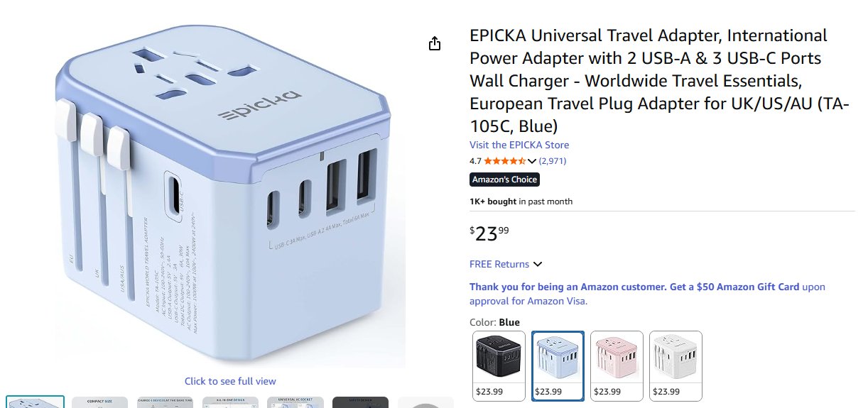Select the Universal AC Socket thumbnail
The image size is (868, 408).
coord(295,402)
